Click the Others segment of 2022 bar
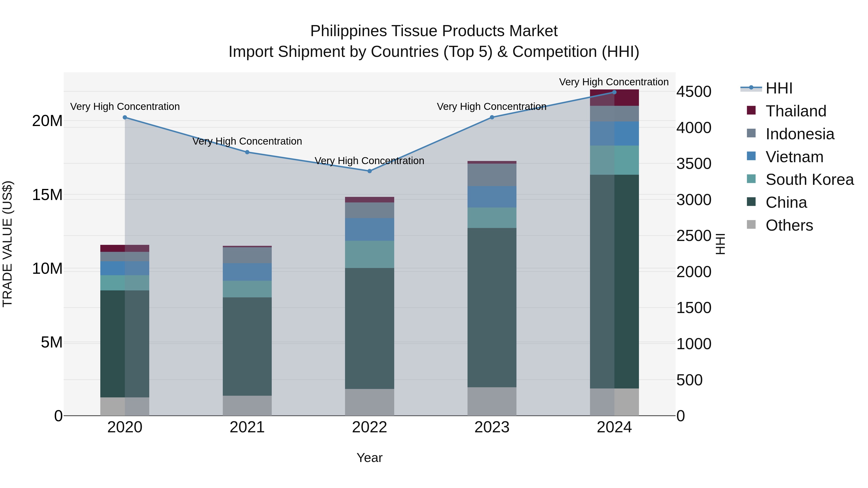The image size is (868, 488). [369, 402]
